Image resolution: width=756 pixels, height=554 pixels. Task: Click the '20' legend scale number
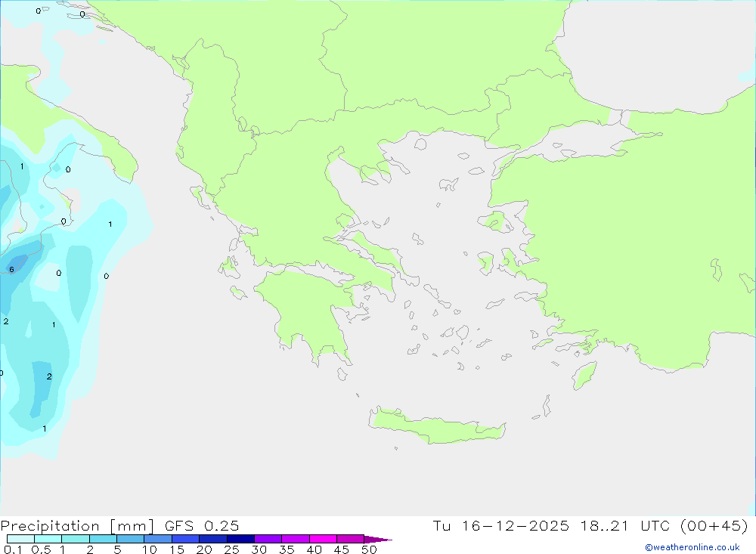[204, 549]
